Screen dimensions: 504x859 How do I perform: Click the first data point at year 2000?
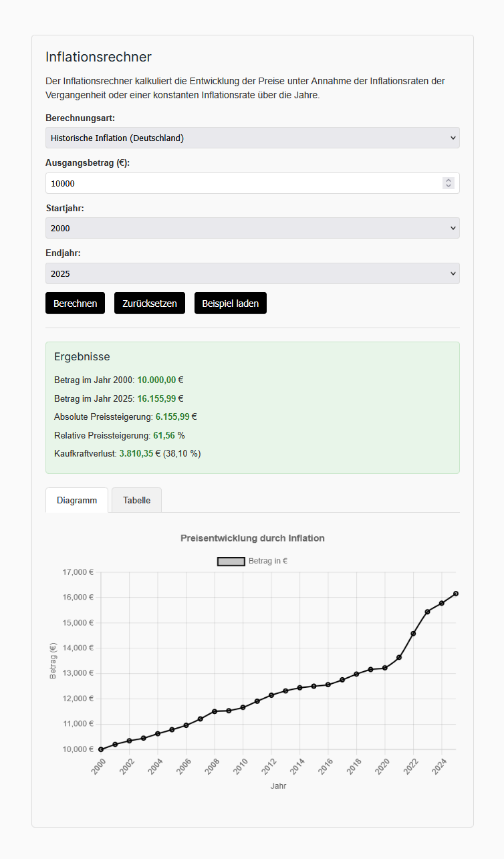[x=101, y=749]
